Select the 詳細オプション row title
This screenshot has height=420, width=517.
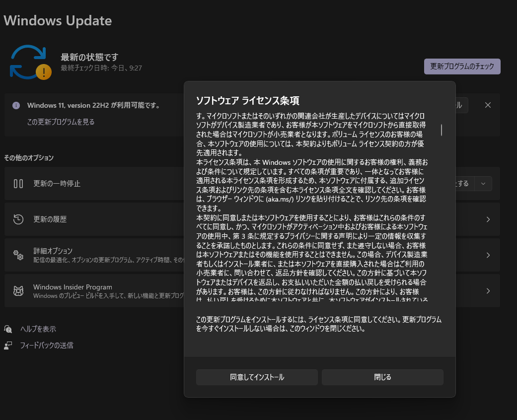(x=53, y=251)
